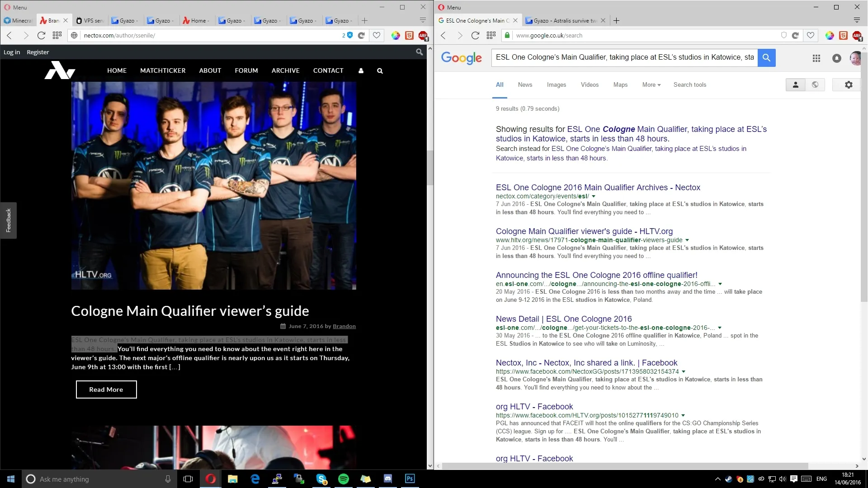868x488 pixels.
Task: Open author Brandon link
Action: [344, 326]
